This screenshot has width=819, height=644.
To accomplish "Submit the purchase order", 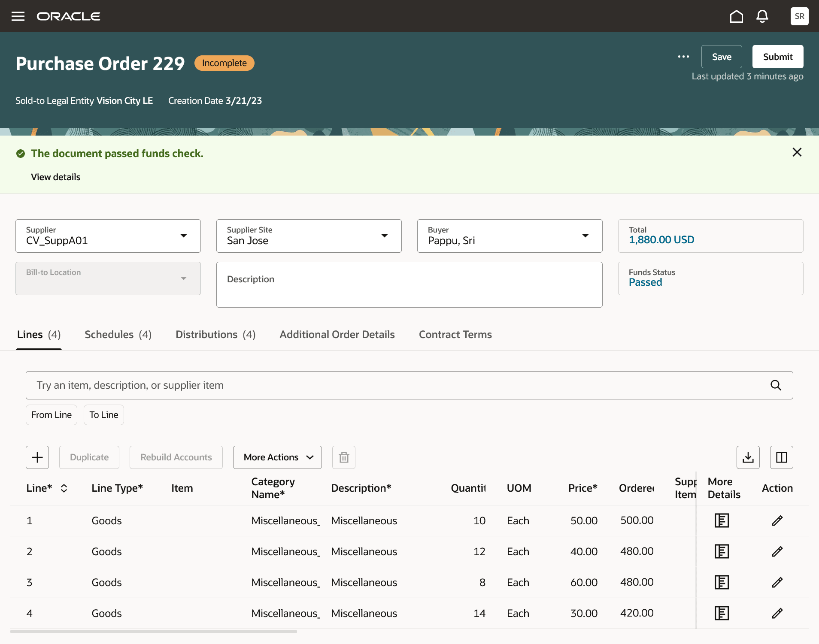I will [x=777, y=56].
